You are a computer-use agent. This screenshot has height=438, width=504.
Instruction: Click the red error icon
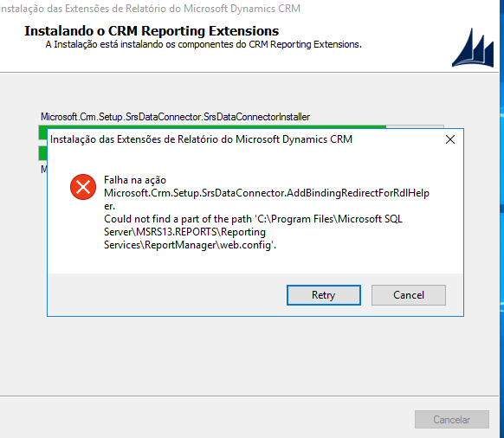pyautogui.click(x=83, y=187)
